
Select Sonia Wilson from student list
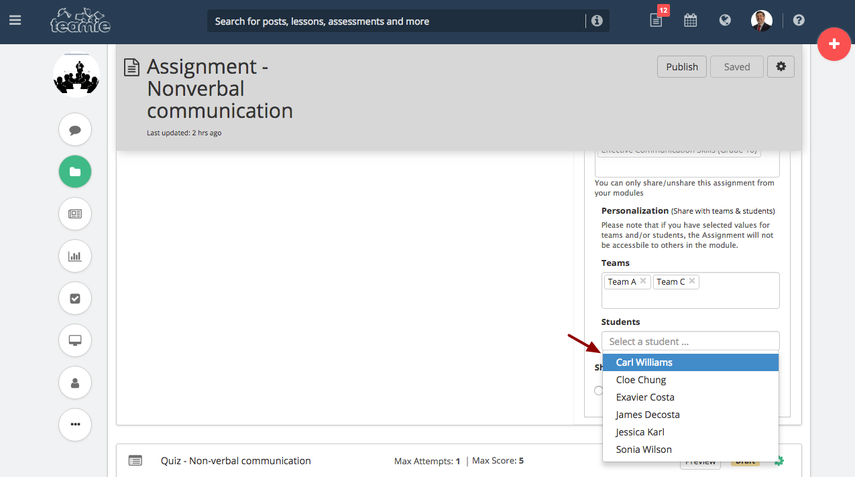coord(690,450)
